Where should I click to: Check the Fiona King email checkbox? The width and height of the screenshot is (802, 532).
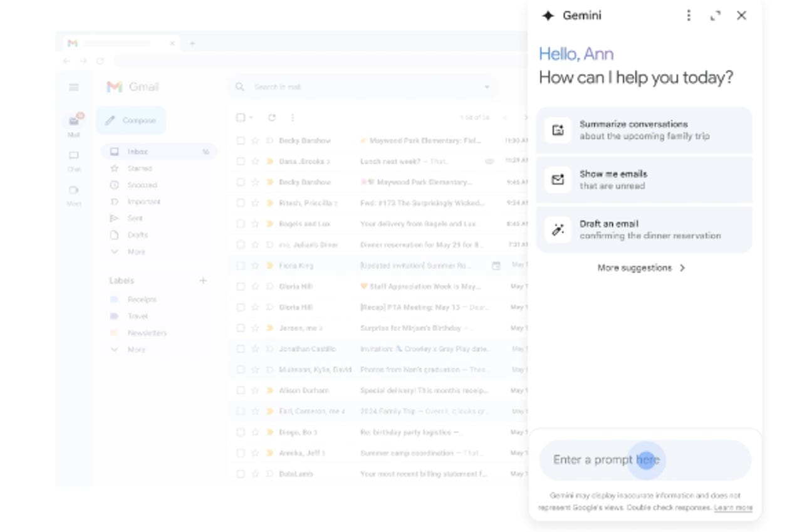[240, 266]
